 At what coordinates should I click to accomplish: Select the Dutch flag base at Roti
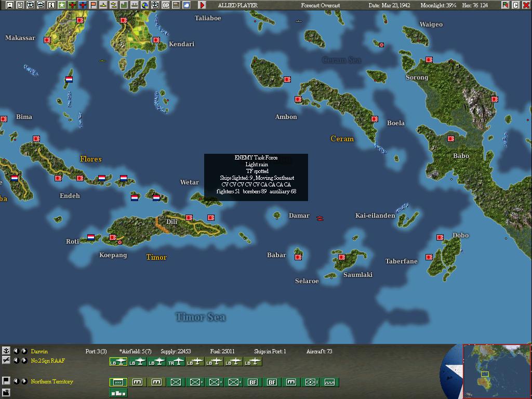pyautogui.click(x=91, y=237)
